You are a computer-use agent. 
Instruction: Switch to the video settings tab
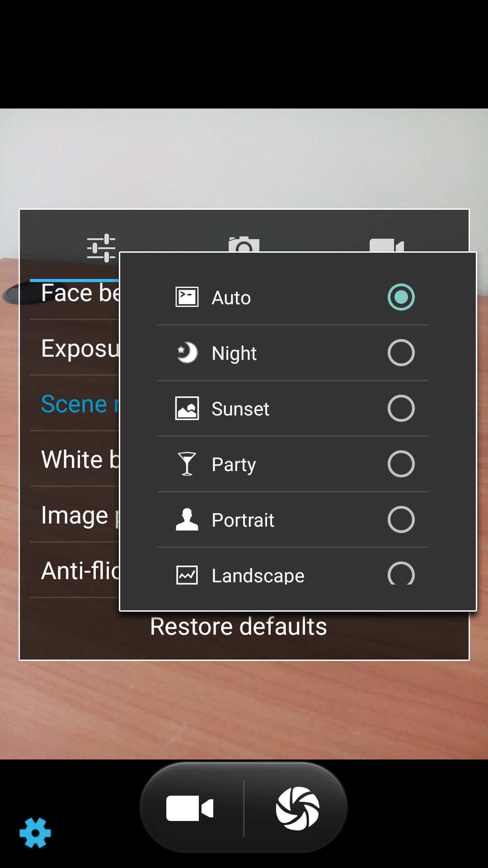387,245
